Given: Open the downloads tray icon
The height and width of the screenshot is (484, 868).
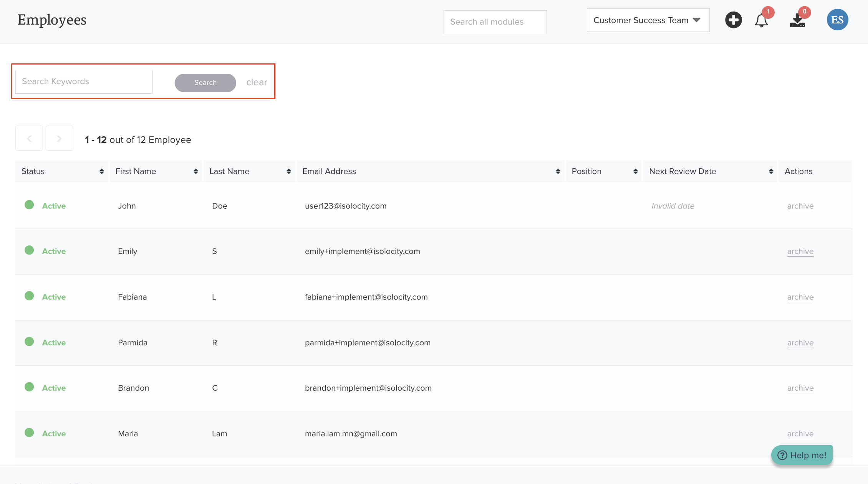Looking at the screenshot, I should pos(798,20).
